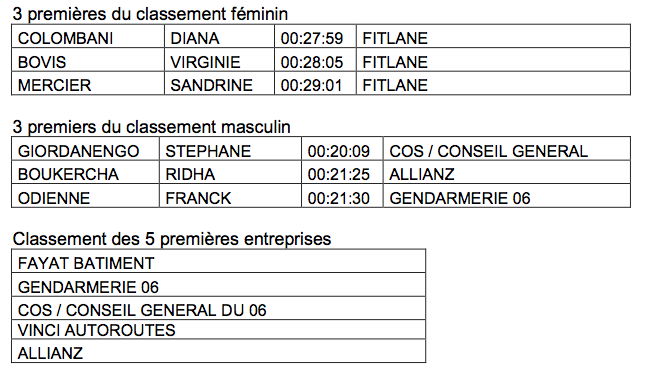This screenshot has width=657, height=374.
Task: Click COS / CONSEIL GENERAL DU 06 row
Action: coord(218,309)
